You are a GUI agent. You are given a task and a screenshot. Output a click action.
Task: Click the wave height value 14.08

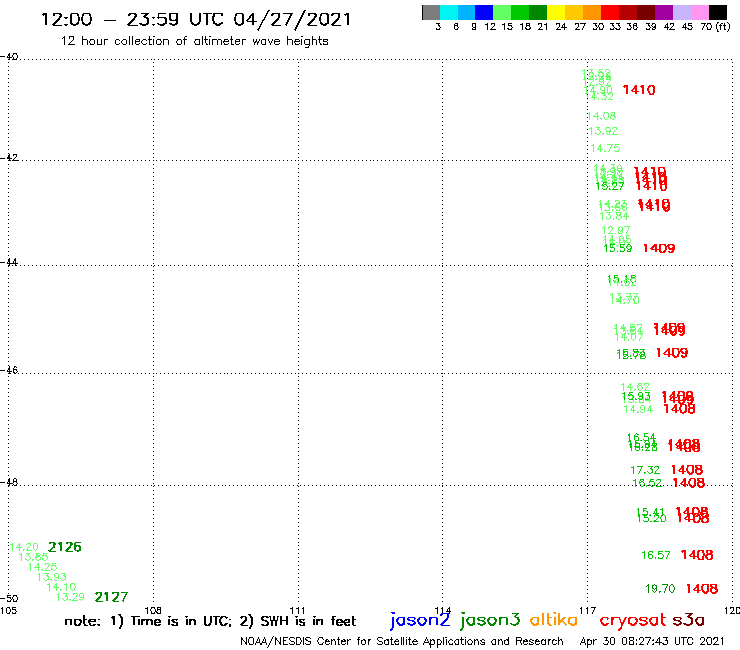pyautogui.click(x=602, y=116)
